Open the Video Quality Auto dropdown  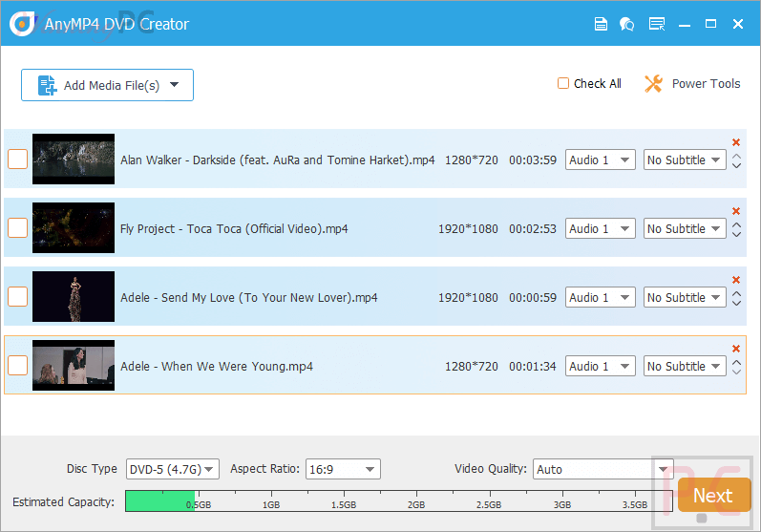click(x=602, y=469)
